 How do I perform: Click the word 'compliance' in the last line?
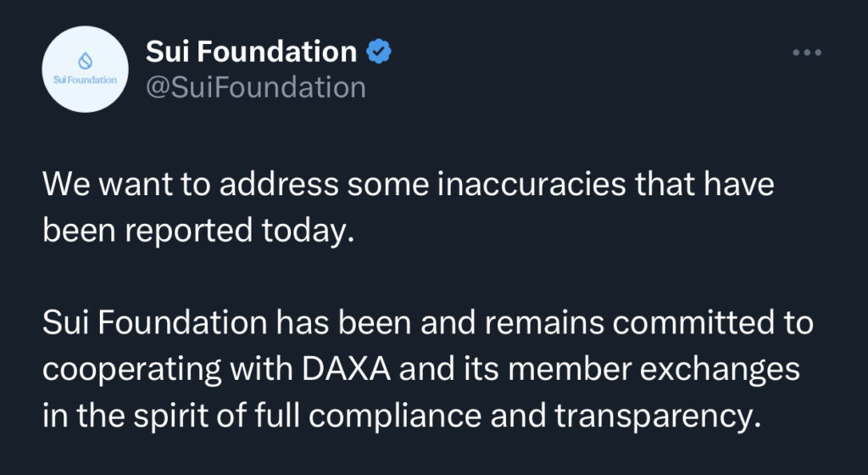tap(395, 416)
